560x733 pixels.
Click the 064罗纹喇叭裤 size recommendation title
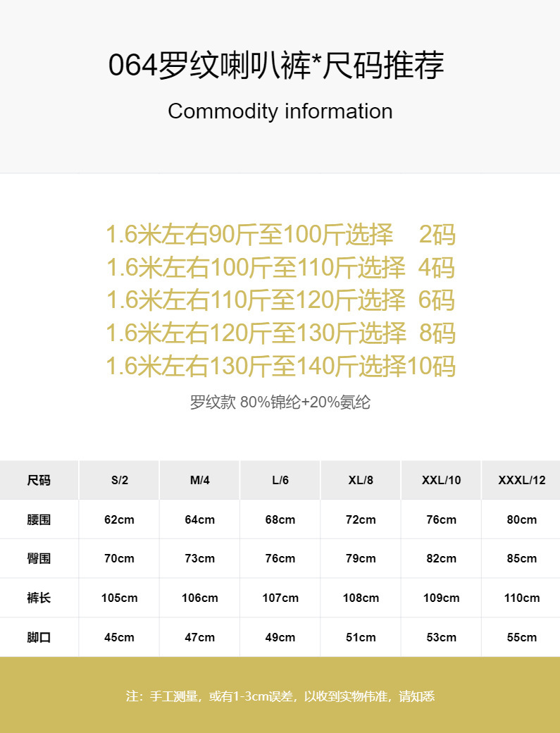(x=276, y=66)
